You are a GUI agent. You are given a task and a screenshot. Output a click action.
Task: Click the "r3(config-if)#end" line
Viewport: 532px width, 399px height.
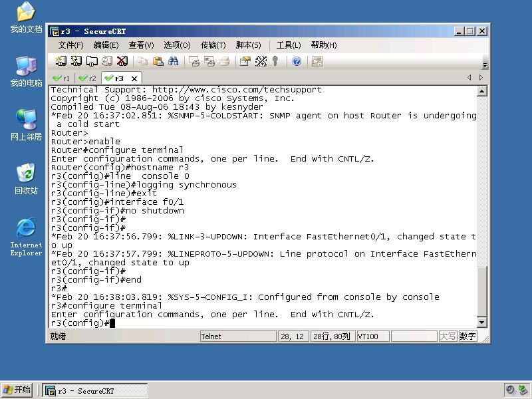96,280
